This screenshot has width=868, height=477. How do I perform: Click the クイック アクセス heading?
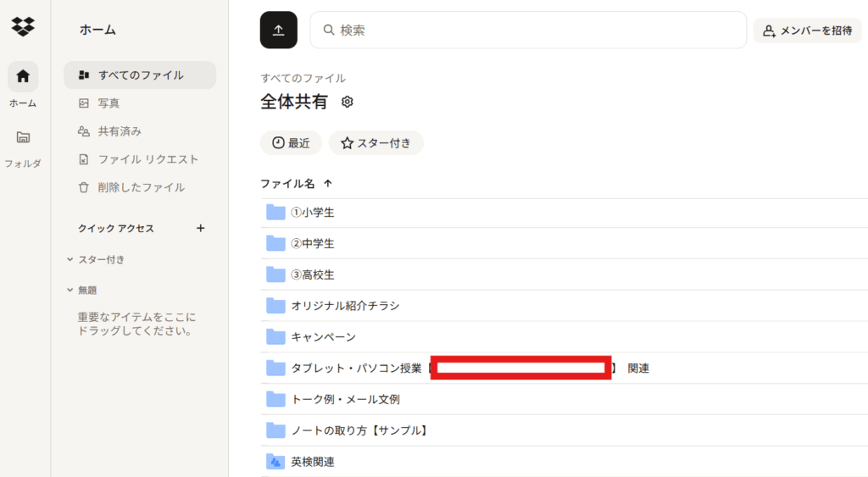[x=115, y=228]
